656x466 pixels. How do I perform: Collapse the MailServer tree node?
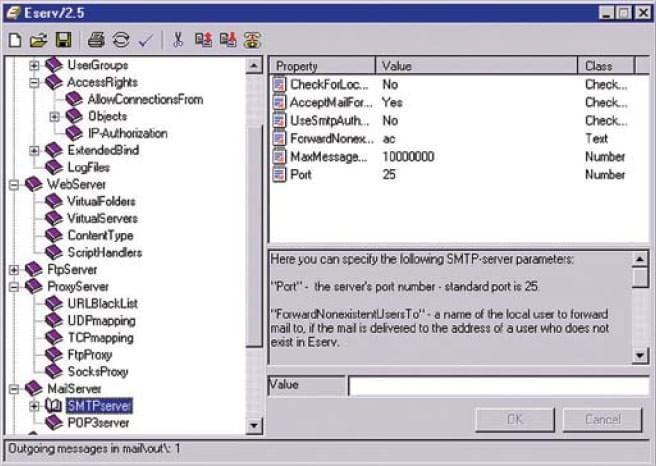pos(14,388)
